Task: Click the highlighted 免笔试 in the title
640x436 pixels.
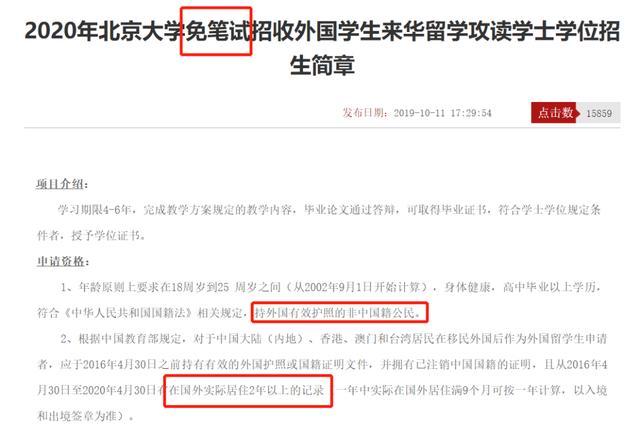Action: [218, 31]
